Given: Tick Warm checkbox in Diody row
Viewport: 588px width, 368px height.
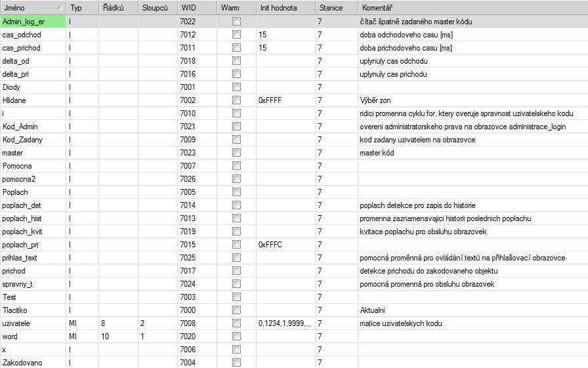Looking at the screenshot, I should tap(236, 87).
